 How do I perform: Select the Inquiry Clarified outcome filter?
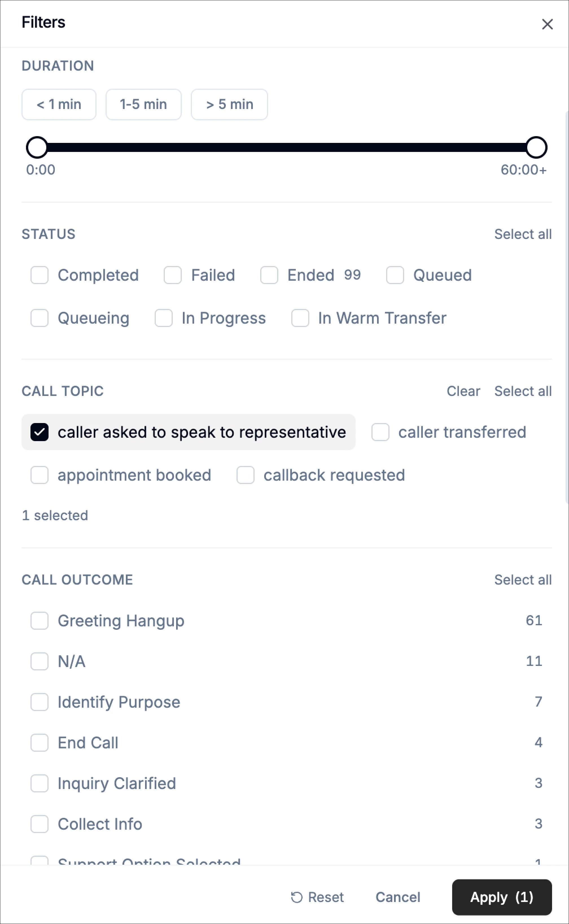(x=40, y=784)
